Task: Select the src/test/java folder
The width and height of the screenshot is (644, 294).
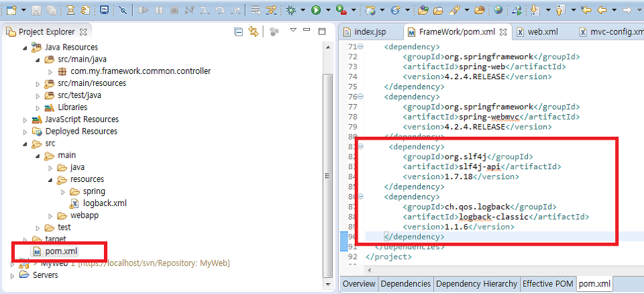Action: click(79, 95)
